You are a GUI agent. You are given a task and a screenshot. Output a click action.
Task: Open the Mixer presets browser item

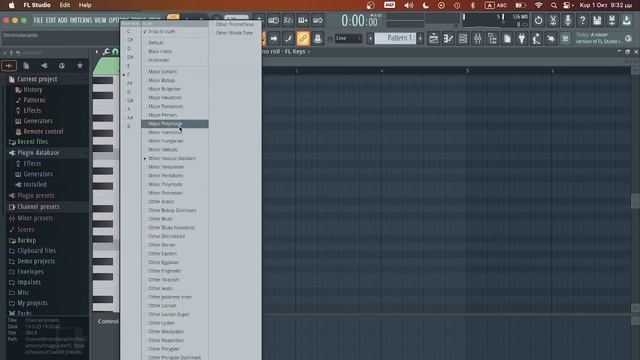[x=35, y=218]
